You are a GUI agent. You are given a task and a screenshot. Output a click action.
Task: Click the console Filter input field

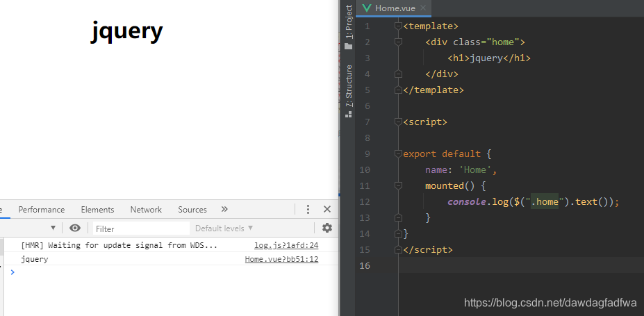click(141, 228)
